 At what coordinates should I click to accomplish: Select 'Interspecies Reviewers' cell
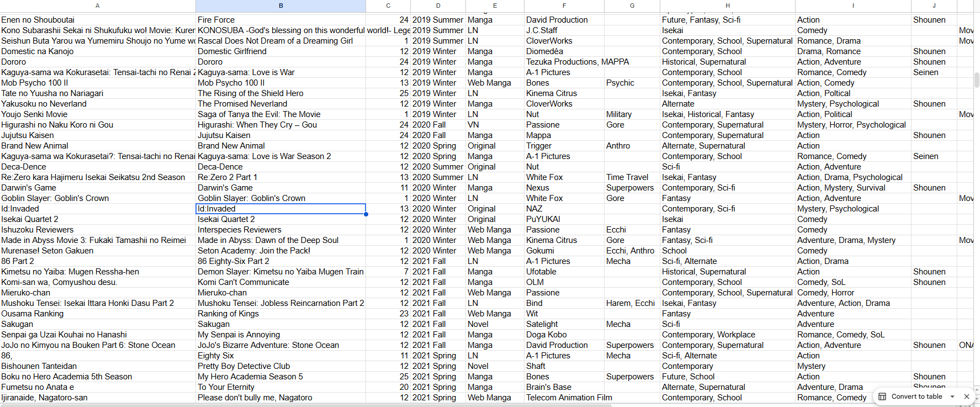(x=280, y=230)
